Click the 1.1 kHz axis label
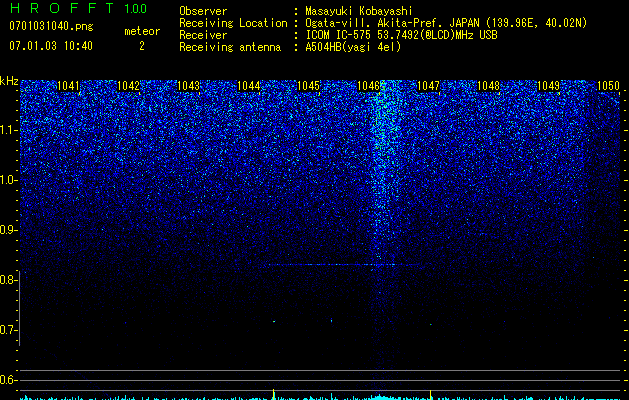Viewport: 629px width, 400px height. pos(8,130)
